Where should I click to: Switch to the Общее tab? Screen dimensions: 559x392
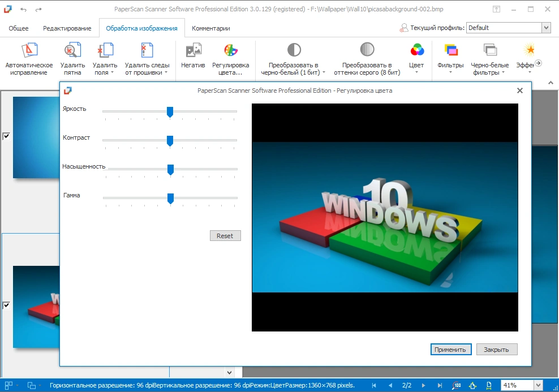pyautogui.click(x=19, y=28)
